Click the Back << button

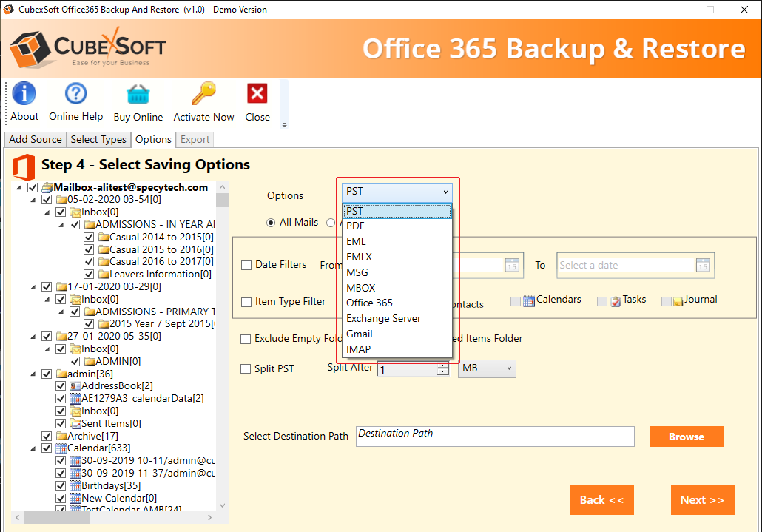click(601, 500)
